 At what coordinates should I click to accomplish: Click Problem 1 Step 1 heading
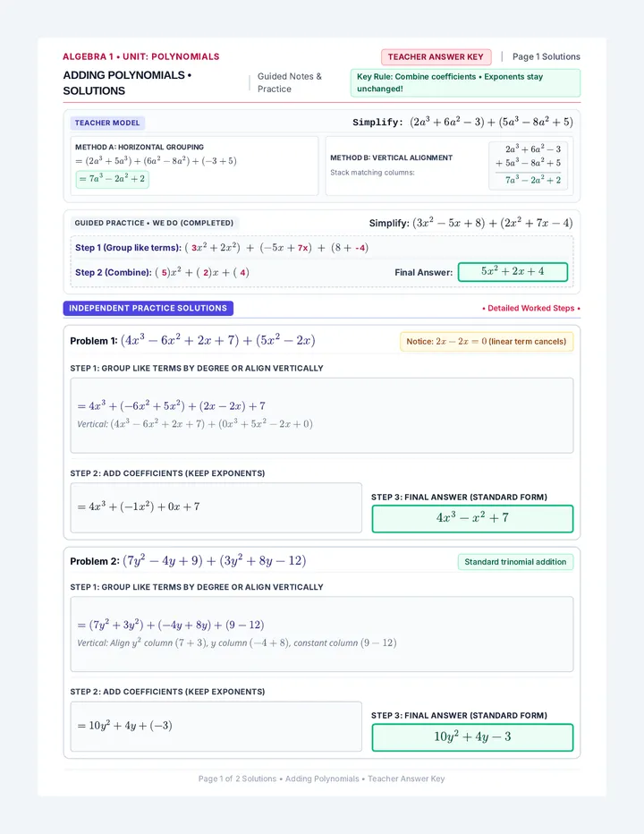(197, 368)
